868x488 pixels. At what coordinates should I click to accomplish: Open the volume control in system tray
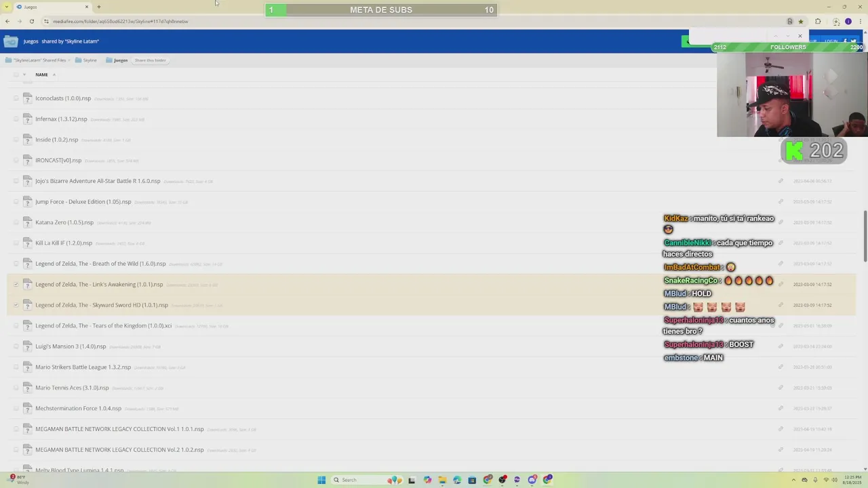point(833,480)
